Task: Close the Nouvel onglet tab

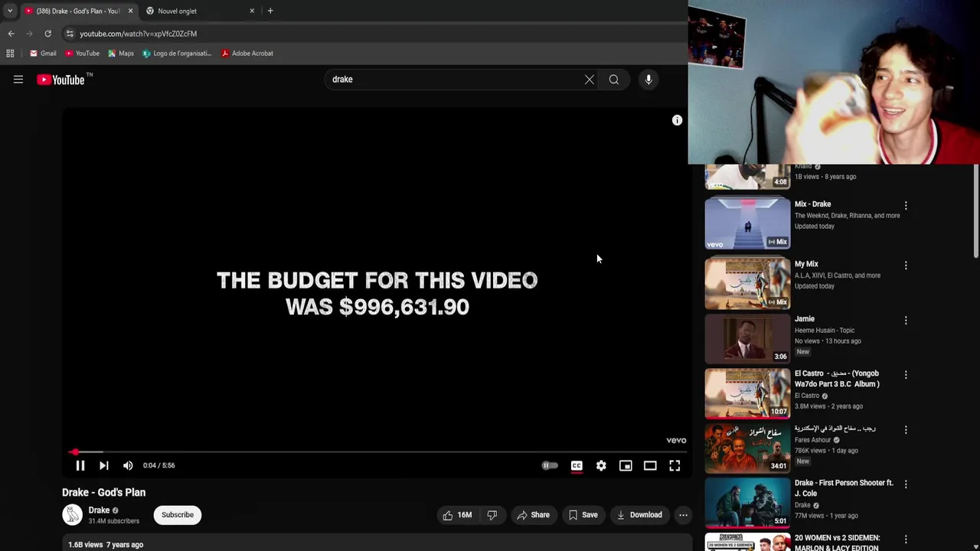Action: [x=252, y=11]
